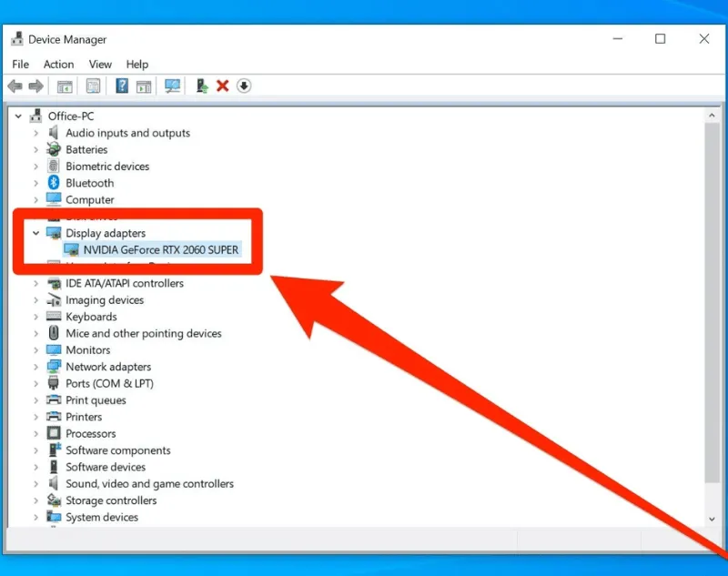This screenshot has width=728, height=576.
Task: Click the Properties toolbar icon
Action: pyautogui.click(x=94, y=86)
